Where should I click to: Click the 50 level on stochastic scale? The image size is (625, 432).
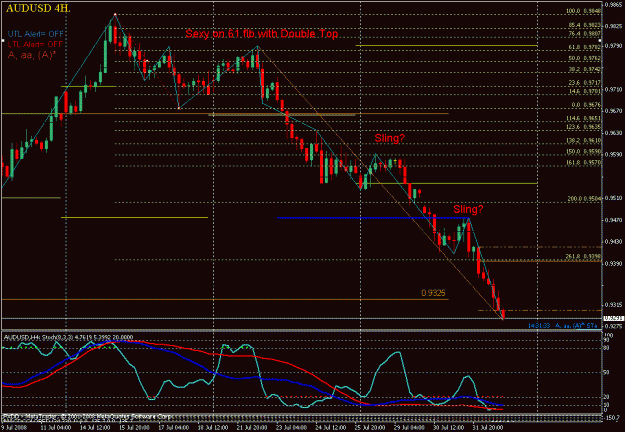click(x=606, y=373)
